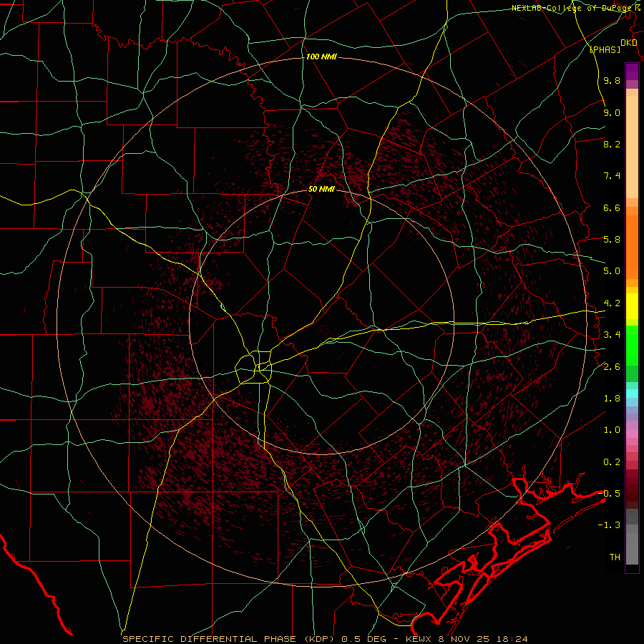
Task: Click the 1.8 scale value
Action: (612, 399)
